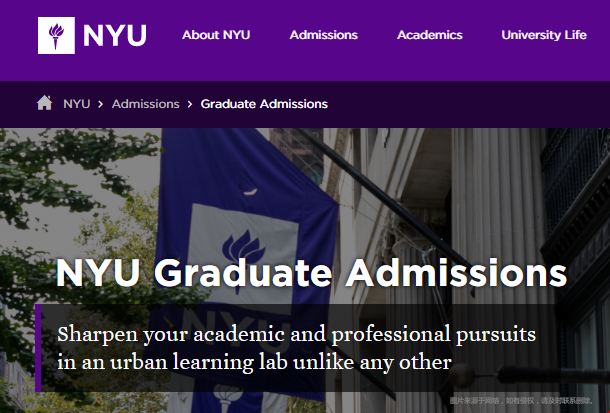
Task: Click the NYU Graduate Admissions heading
Action: click(312, 273)
